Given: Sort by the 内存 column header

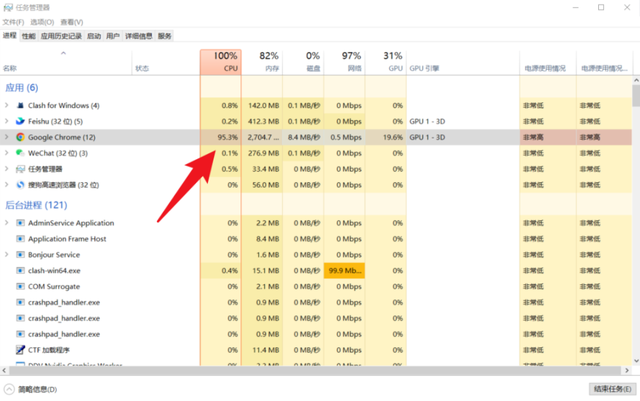Looking at the screenshot, I should tap(262, 62).
